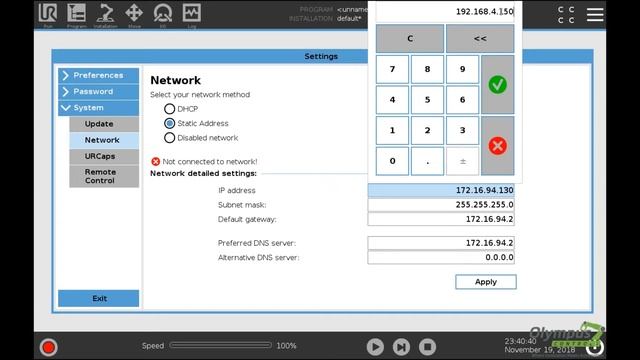Open the Update settings page

tap(104, 124)
